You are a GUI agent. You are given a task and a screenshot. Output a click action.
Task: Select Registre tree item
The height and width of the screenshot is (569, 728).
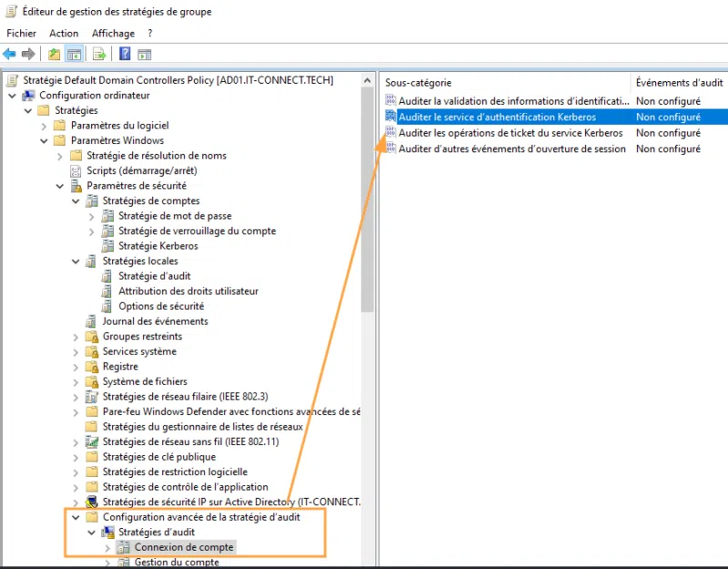point(120,367)
